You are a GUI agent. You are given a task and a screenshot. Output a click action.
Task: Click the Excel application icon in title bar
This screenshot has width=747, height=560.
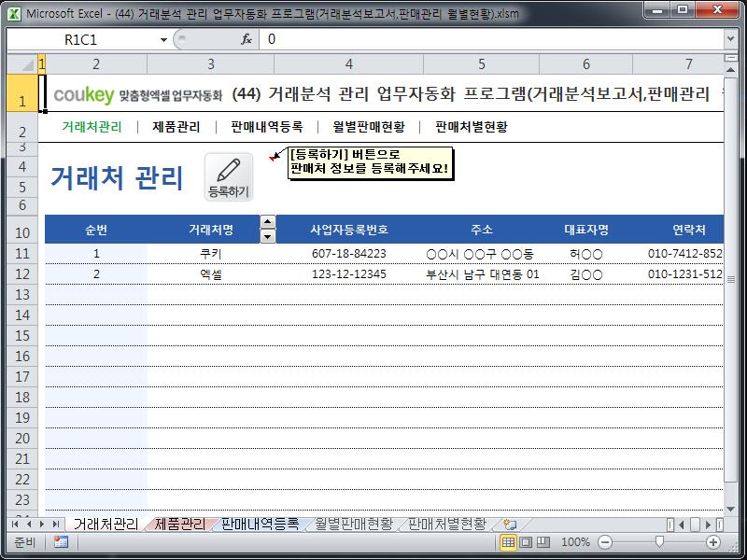[x=14, y=13]
